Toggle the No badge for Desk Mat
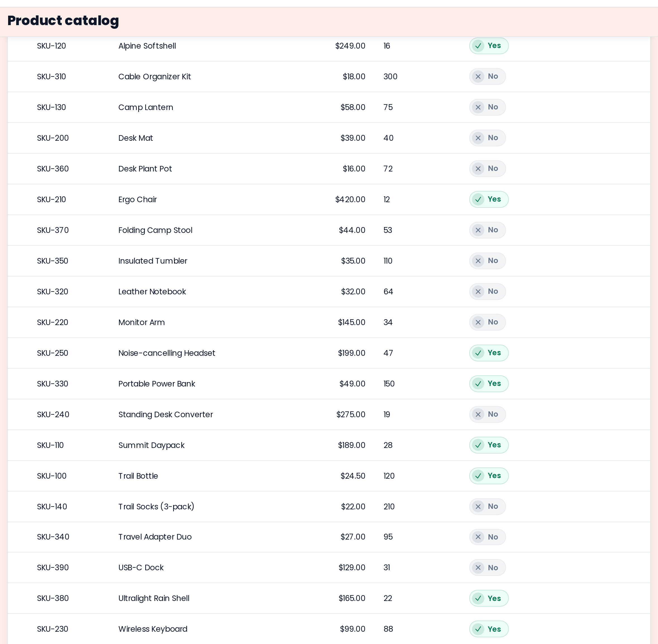Screen dimensions: 658x644 point(487,138)
